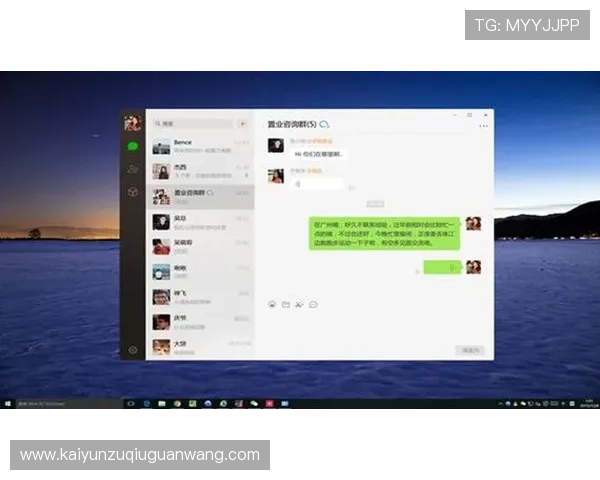Play the green outgoing voice message
This screenshot has height=480, width=600.
click(x=442, y=267)
